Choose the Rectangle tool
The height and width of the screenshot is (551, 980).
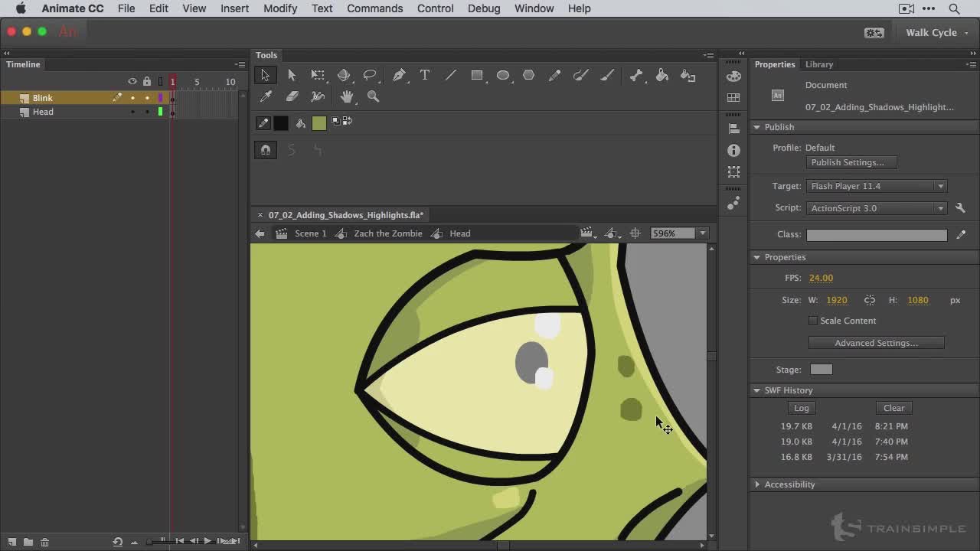tap(477, 75)
